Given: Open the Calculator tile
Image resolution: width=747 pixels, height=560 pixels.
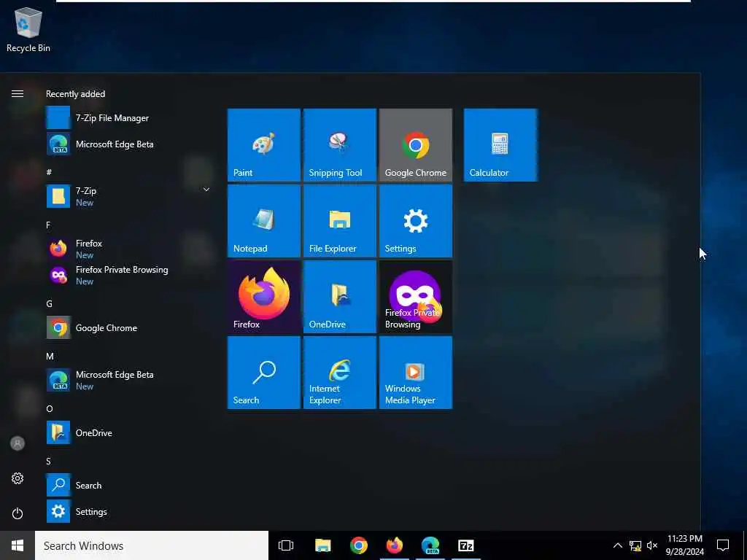Looking at the screenshot, I should click(500, 145).
